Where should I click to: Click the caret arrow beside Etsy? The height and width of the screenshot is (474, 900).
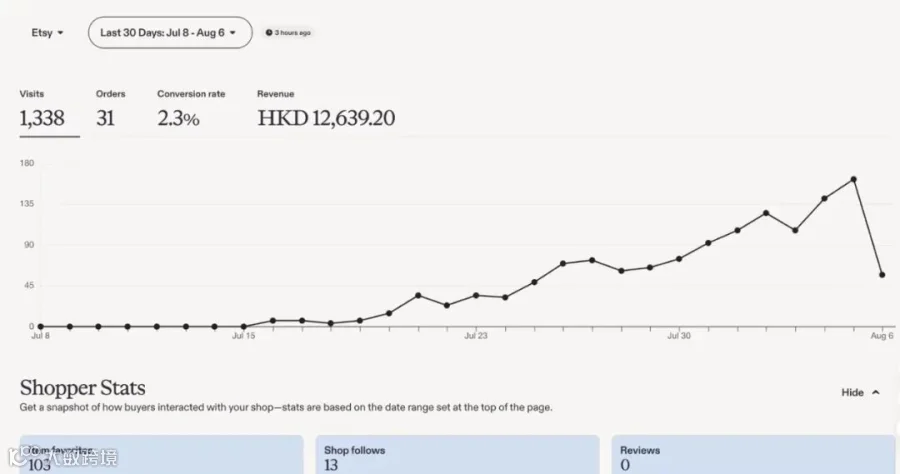pyautogui.click(x=60, y=33)
